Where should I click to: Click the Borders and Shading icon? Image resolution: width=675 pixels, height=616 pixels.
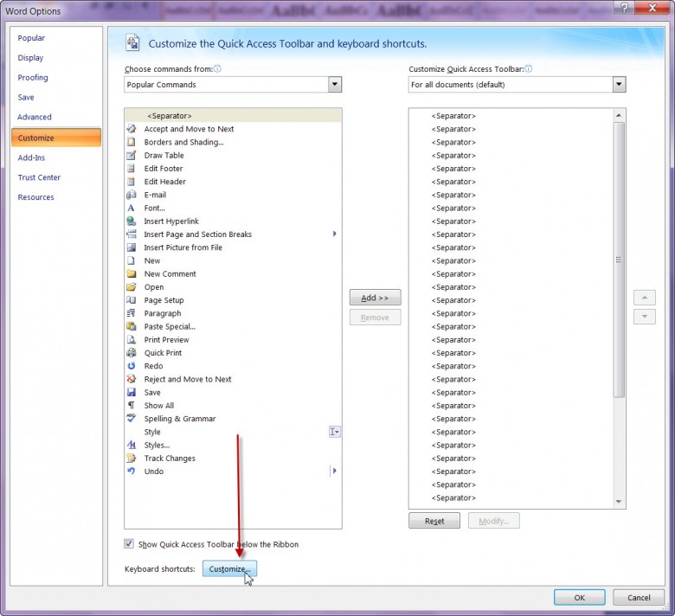[x=132, y=142]
